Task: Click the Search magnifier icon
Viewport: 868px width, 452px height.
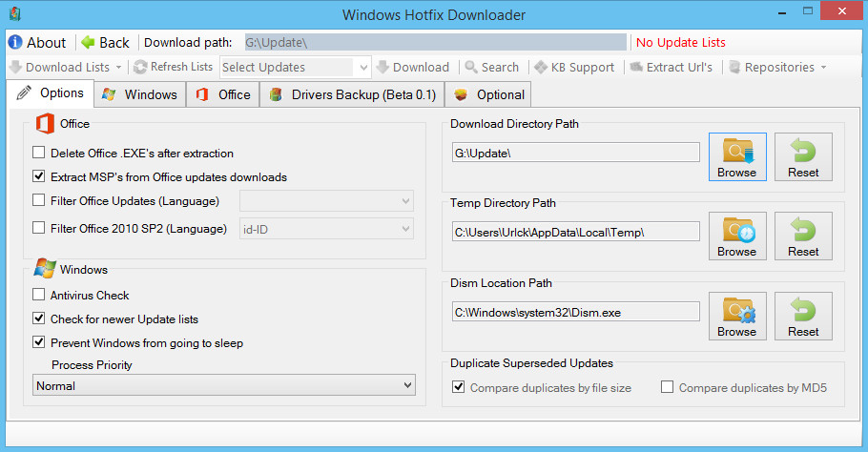Action: click(471, 67)
